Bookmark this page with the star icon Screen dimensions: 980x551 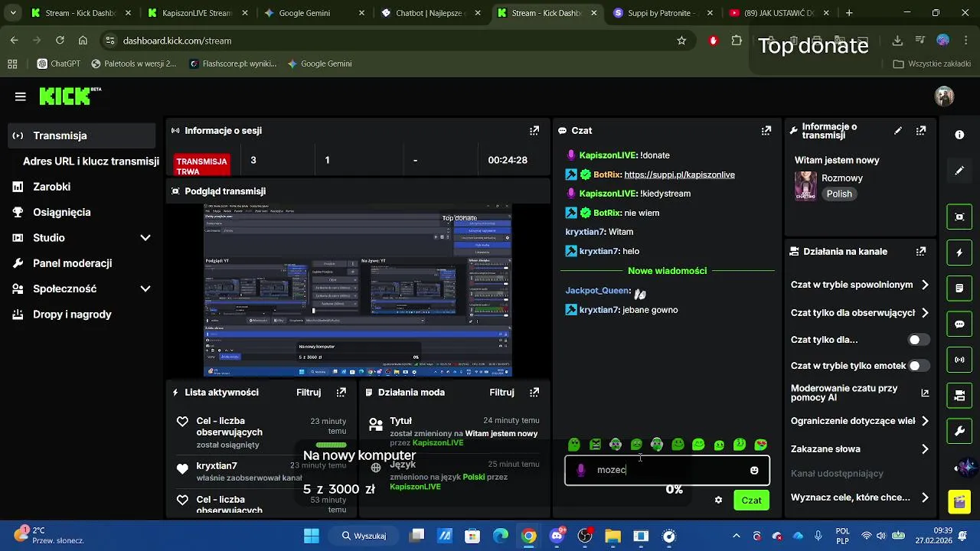tap(681, 41)
